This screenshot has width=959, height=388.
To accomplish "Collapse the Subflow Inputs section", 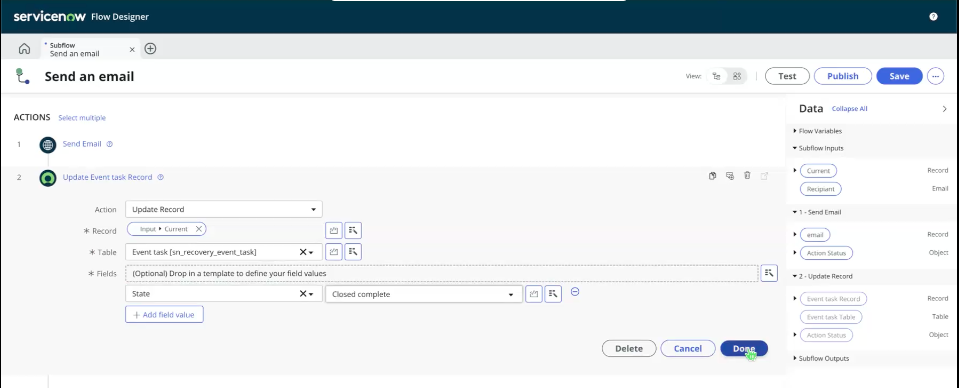I will point(794,148).
